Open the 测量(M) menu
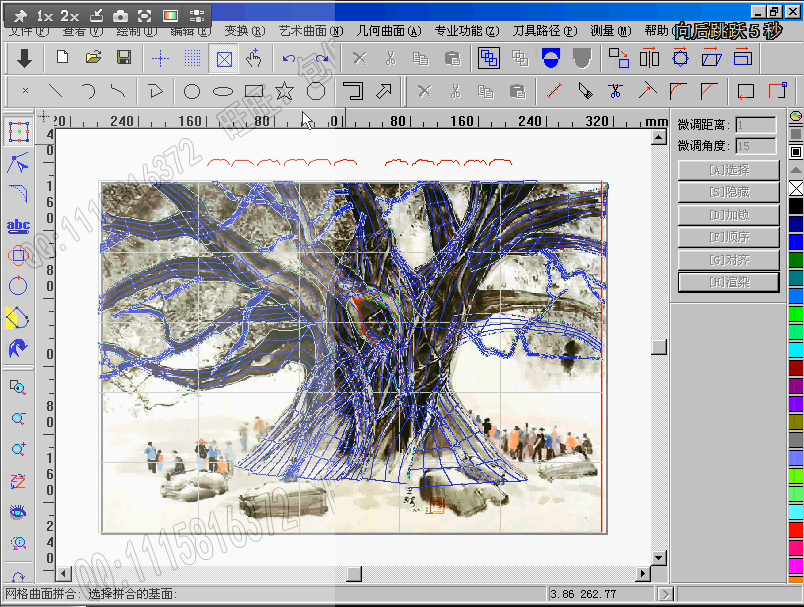The height and width of the screenshot is (607, 804). tap(611, 31)
